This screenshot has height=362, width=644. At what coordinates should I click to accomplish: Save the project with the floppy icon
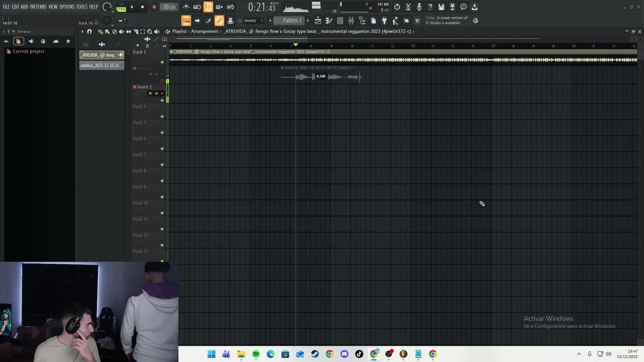[x=441, y=7]
